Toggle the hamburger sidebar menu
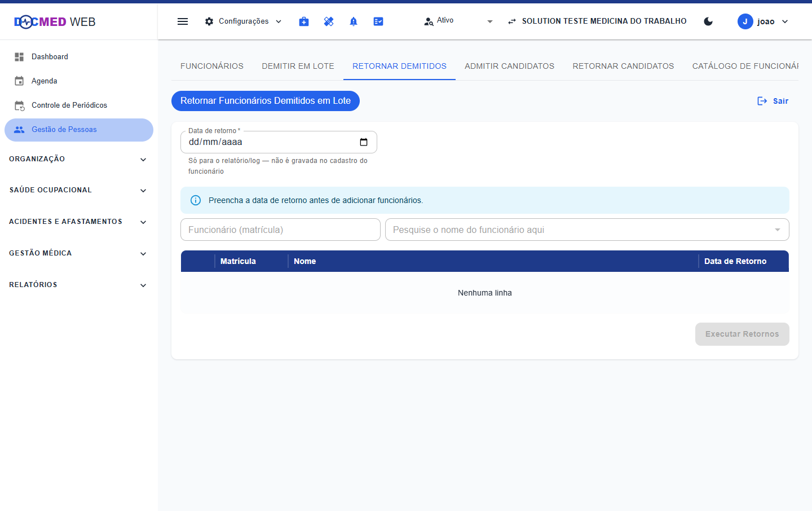Viewport: 812px width, 511px height. (183, 21)
